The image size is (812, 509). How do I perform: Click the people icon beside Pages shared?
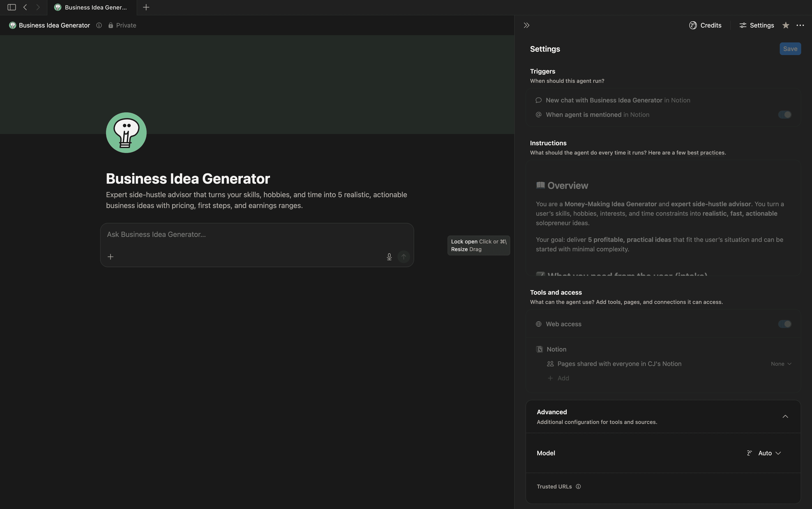tap(550, 364)
